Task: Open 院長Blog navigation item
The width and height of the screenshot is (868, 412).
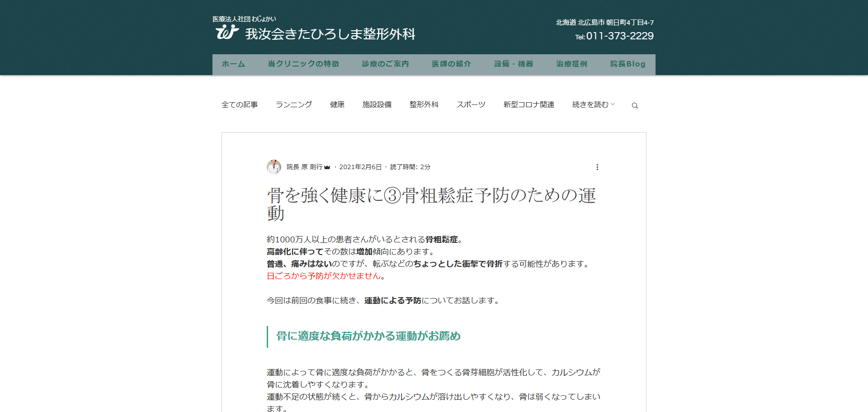Action: tap(627, 64)
